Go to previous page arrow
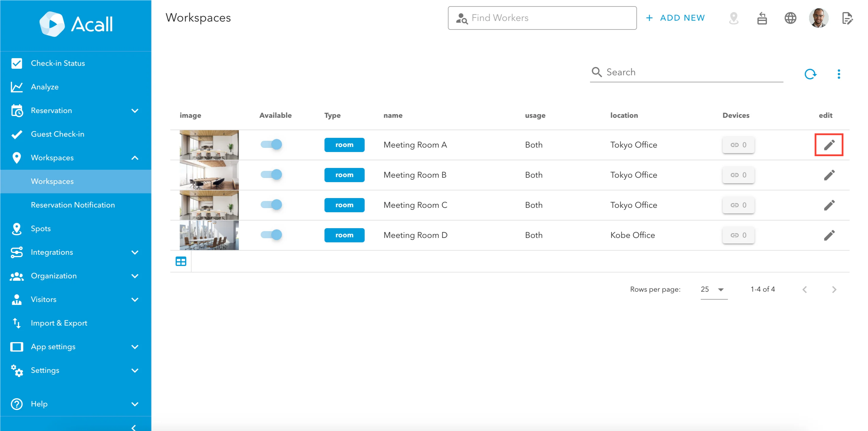The width and height of the screenshot is (868, 431). pos(805,290)
